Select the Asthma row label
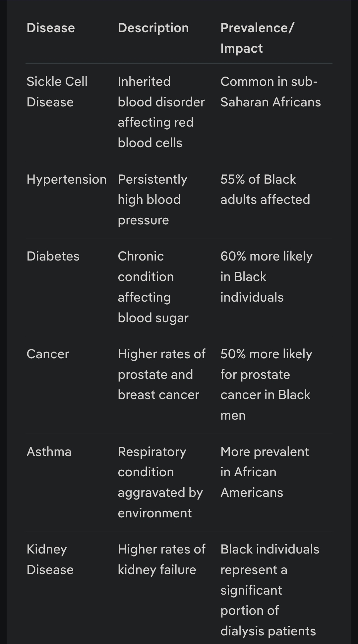Screen dimensions: 358x644 pyautogui.click(x=49, y=452)
